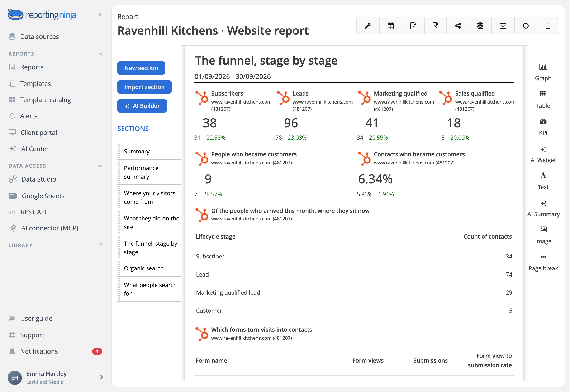Viewport: 570px width, 392px height.
Task: Export report to Excel icon
Action: pyautogui.click(x=436, y=26)
